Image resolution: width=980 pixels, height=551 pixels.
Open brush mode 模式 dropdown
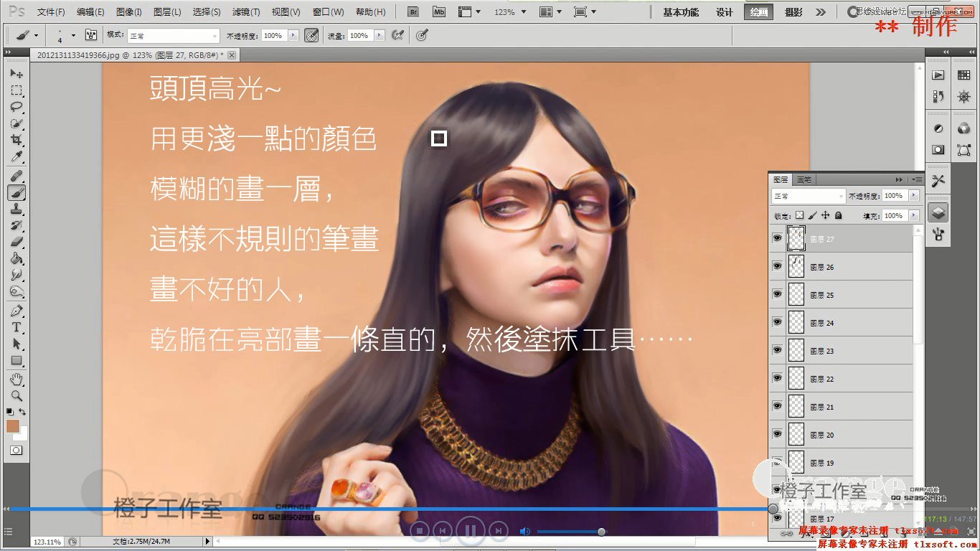tap(173, 36)
